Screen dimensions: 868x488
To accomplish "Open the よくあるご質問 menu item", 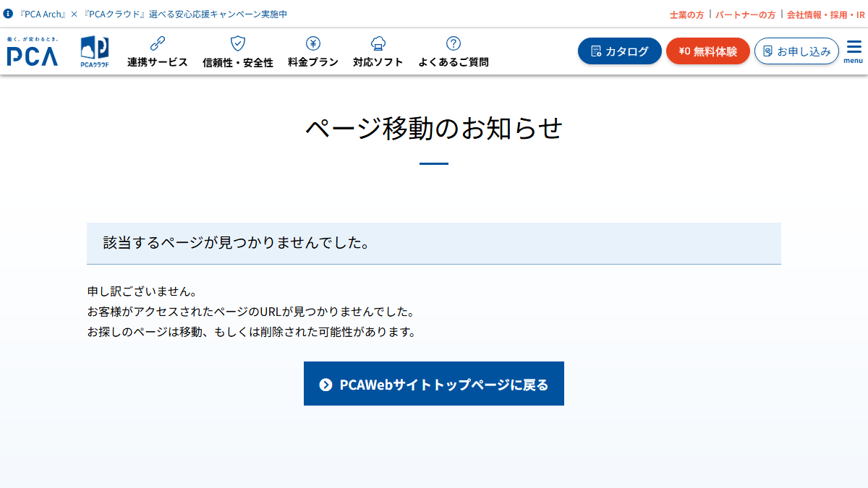I will point(454,51).
